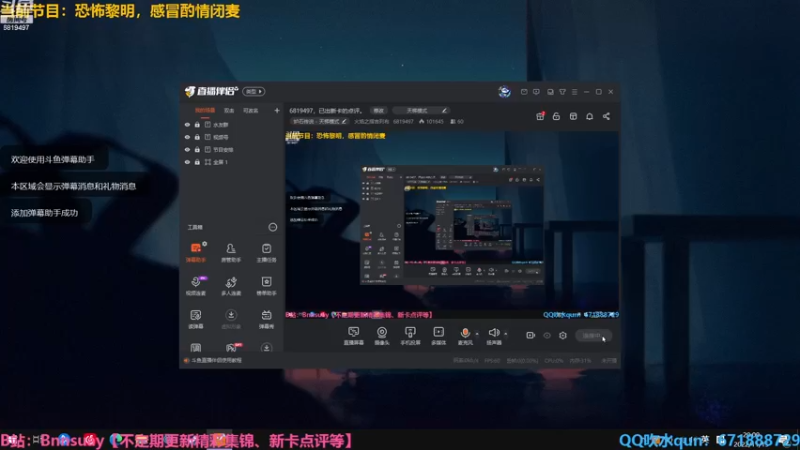Click the image icon left of funnel icon
This screenshot has height=450, width=800.
(550, 92)
